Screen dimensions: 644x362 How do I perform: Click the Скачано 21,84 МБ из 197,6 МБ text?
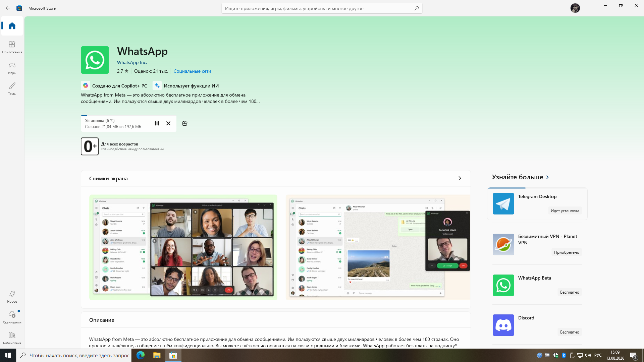113,127
